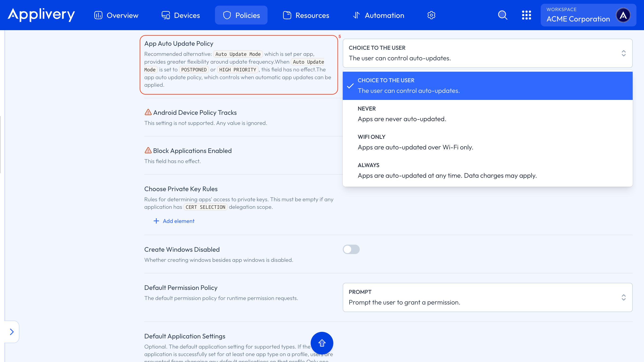The image size is (644, 362).
Task: Expand the left sidebar panel
Action: click(x=11, y=332)
